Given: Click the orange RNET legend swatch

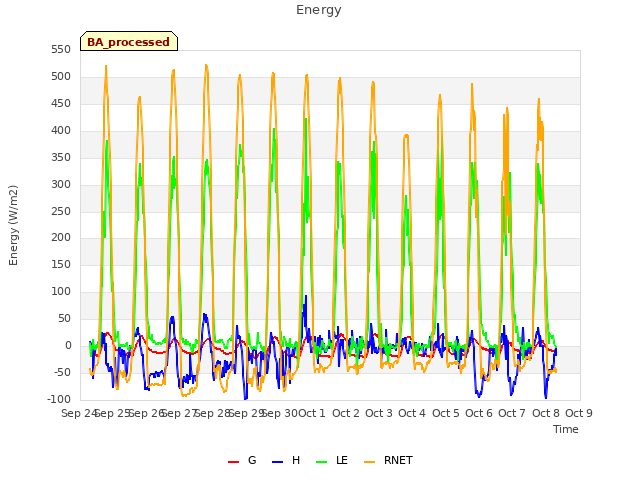Looking at the screenshot, I should [369, 462].
